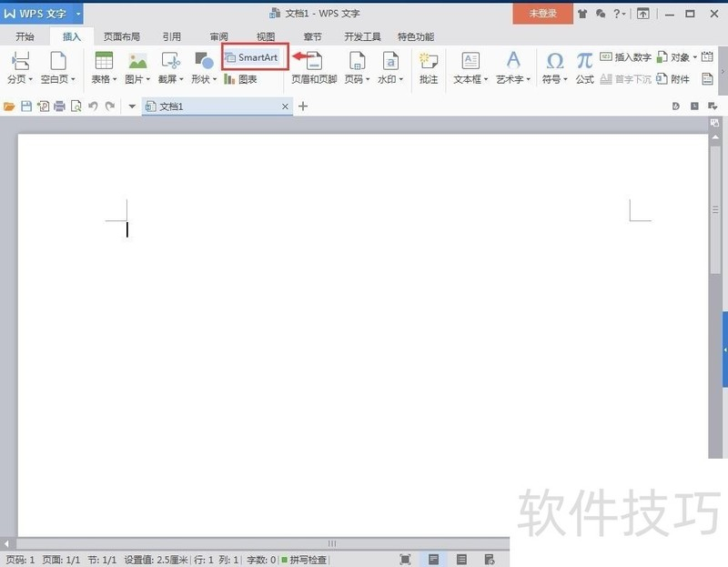Switch to full screen view mode icon
This screenshot has width=728, height=567.
[x=405, y=559]
